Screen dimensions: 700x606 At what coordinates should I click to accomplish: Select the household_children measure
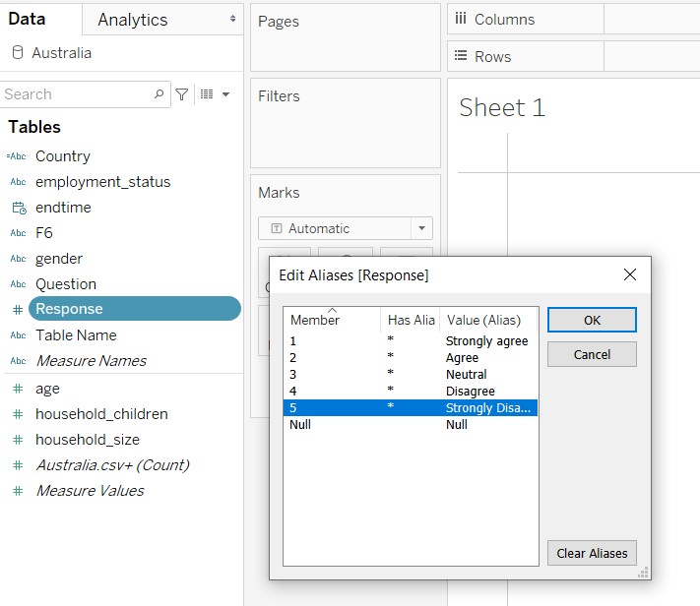[x=101, y=414]
